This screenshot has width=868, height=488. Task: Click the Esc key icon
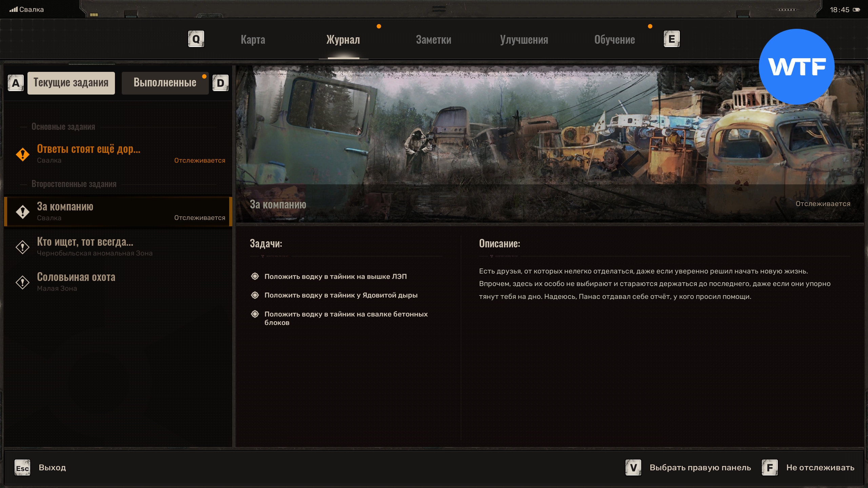pyautogui.click(x=22, y=468)
